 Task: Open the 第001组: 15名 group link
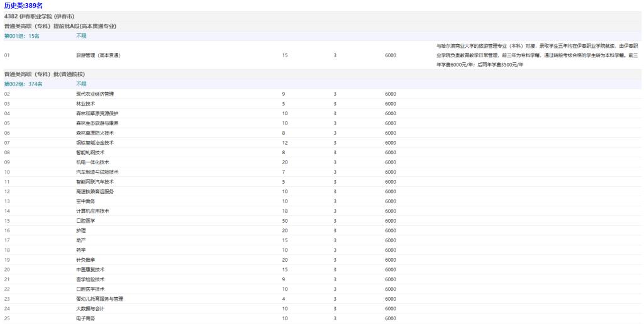22,36
